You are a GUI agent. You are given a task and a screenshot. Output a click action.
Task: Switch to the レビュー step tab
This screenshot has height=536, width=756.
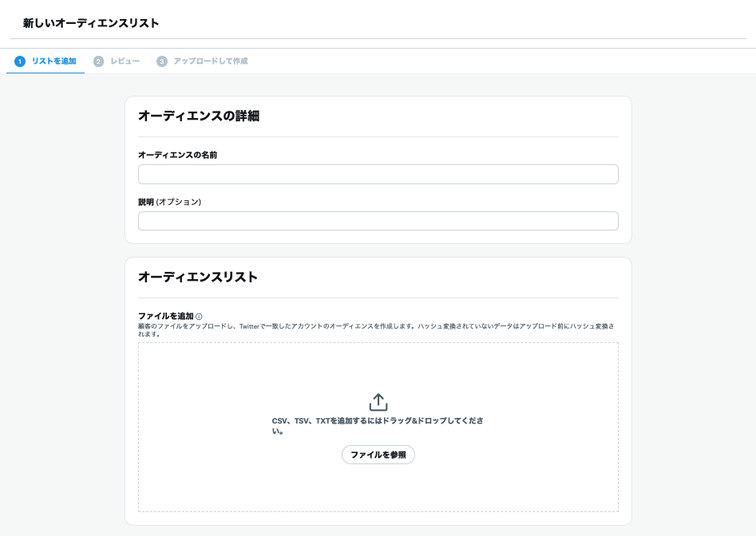[125, 61]
